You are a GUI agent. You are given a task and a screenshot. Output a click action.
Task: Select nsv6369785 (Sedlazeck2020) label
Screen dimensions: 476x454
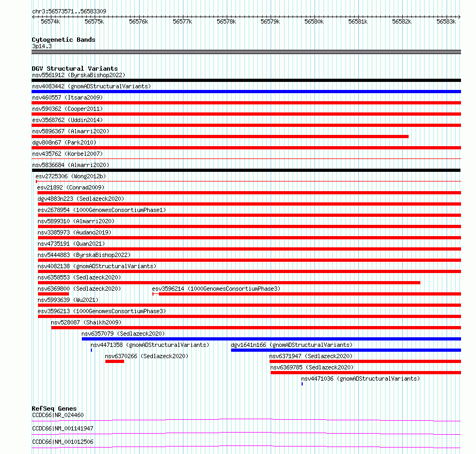click(312, 367)
